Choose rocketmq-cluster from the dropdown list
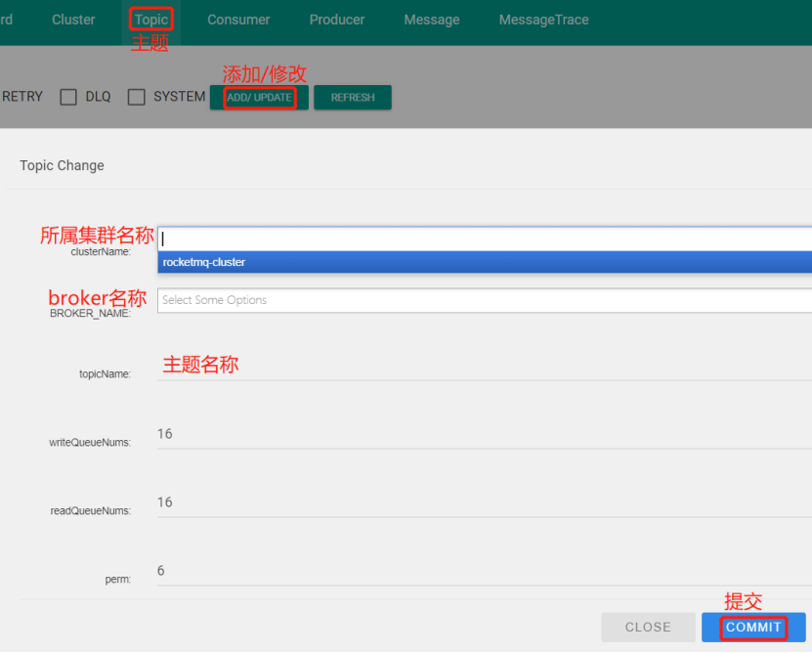 [x=485, y=262]
